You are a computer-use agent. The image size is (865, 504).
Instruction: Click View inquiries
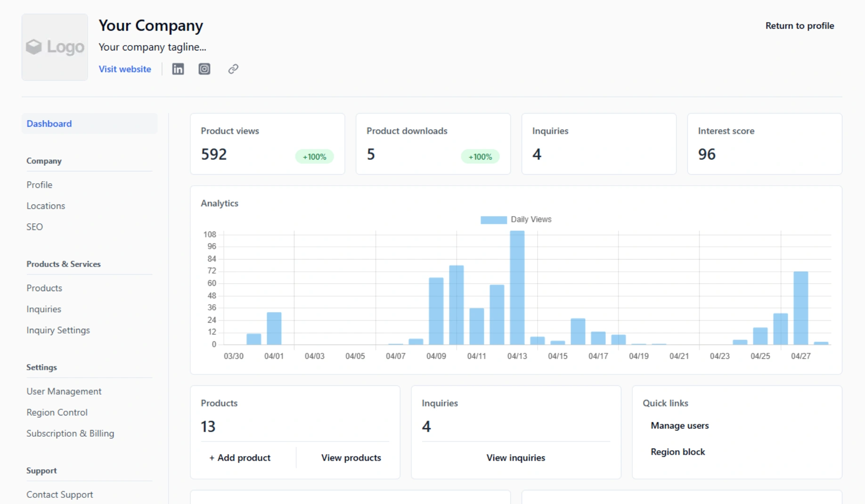pos(515,457)
